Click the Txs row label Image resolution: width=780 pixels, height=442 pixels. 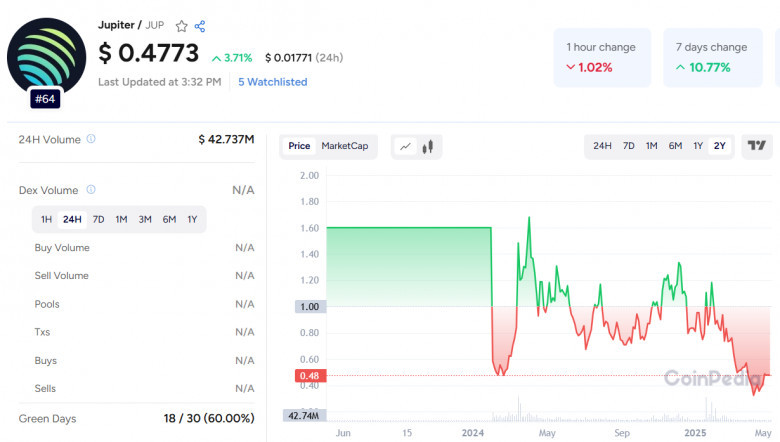point(42,332)
